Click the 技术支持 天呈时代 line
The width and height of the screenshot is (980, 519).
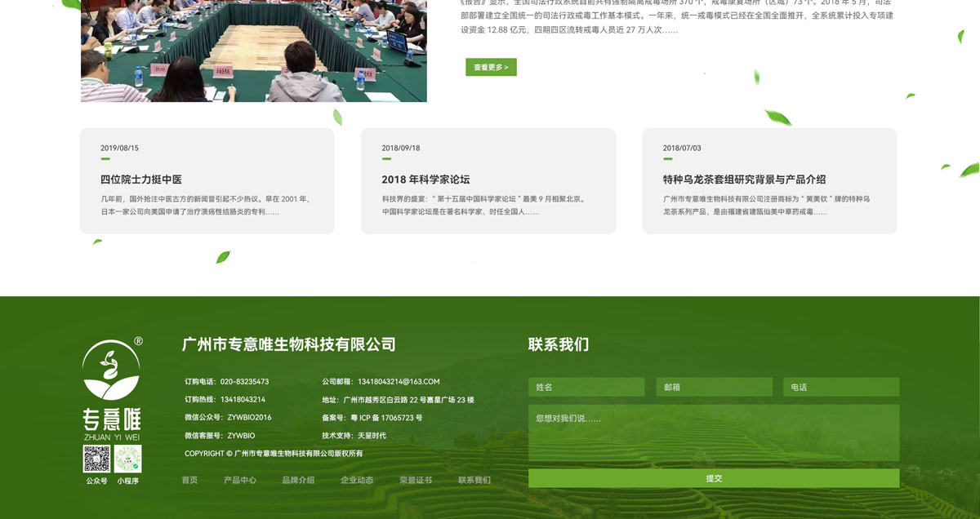[354, 436]
